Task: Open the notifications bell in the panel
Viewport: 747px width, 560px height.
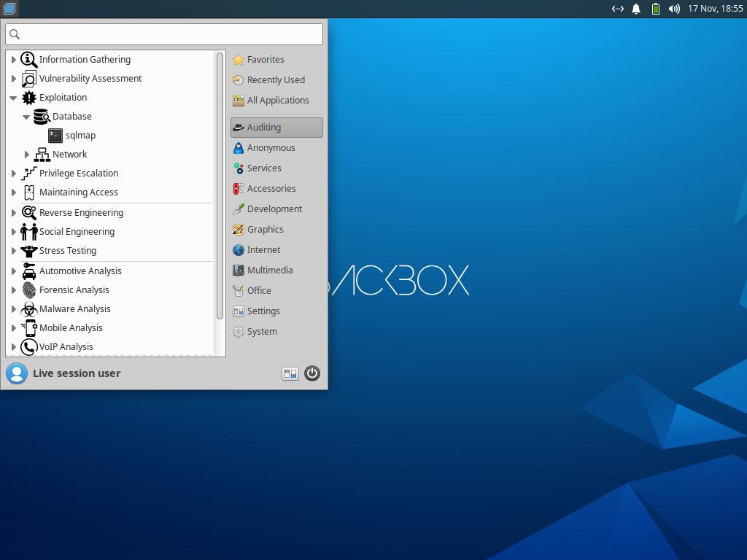Action: pyautogui.click(x=636, y=9)
